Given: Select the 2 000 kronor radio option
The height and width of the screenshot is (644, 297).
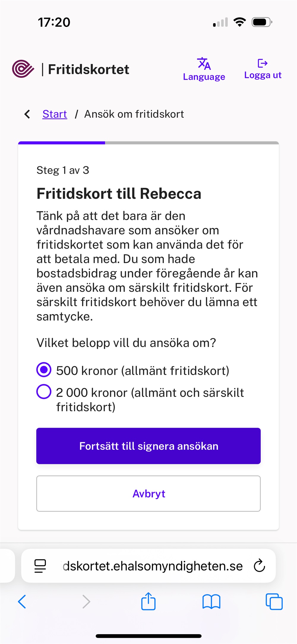Looking at the screenshot, I should (44, 392).
